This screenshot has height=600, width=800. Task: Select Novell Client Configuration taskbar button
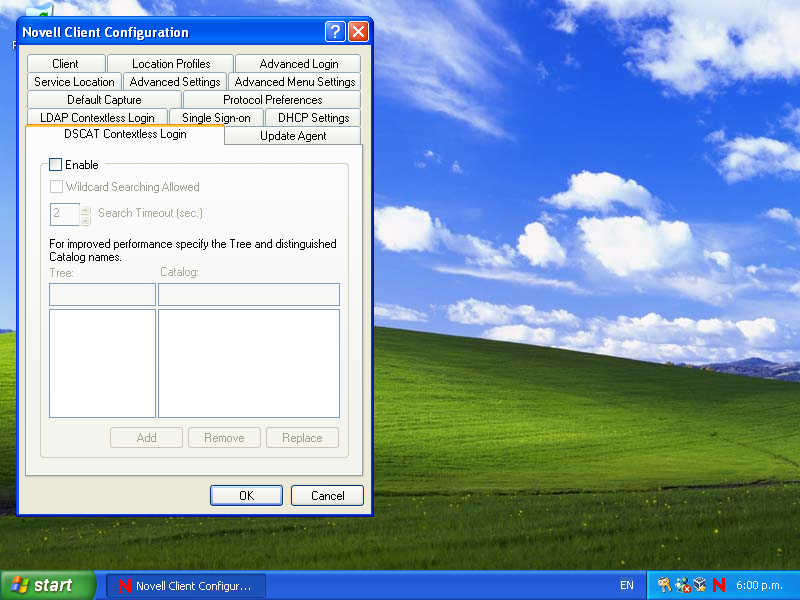coord(186,586)
